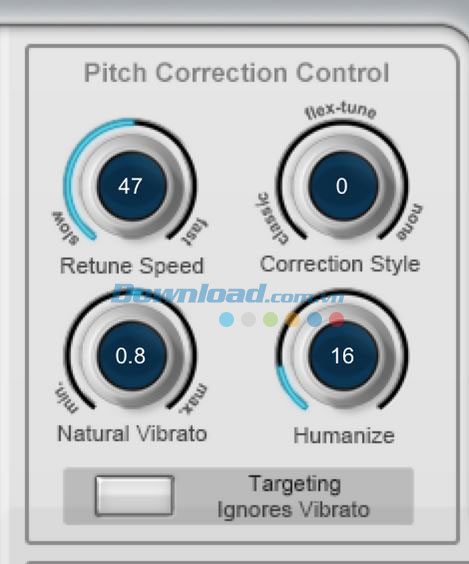Screen dimensions: 469x564
Task: Click the 'max.' mark of Natural Vibrato
Action: [194, 399]
